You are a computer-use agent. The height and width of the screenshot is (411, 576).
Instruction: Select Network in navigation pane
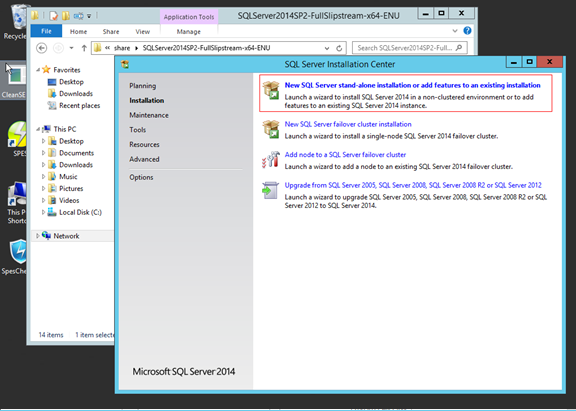pos(66,236)
